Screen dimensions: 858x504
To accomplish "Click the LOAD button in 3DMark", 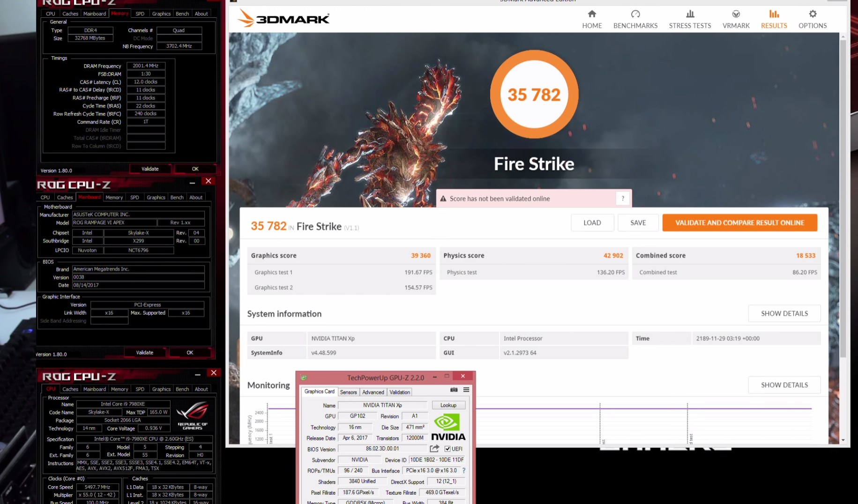I will tap(592, 222).
